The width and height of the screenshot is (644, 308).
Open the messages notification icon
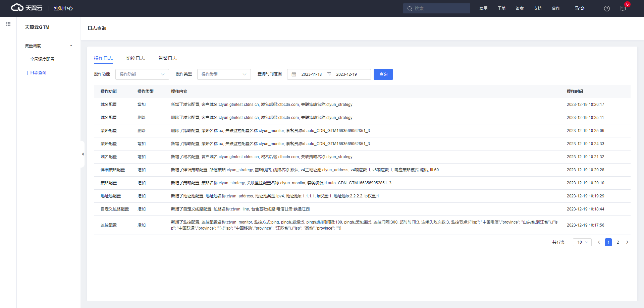[623, 8]
